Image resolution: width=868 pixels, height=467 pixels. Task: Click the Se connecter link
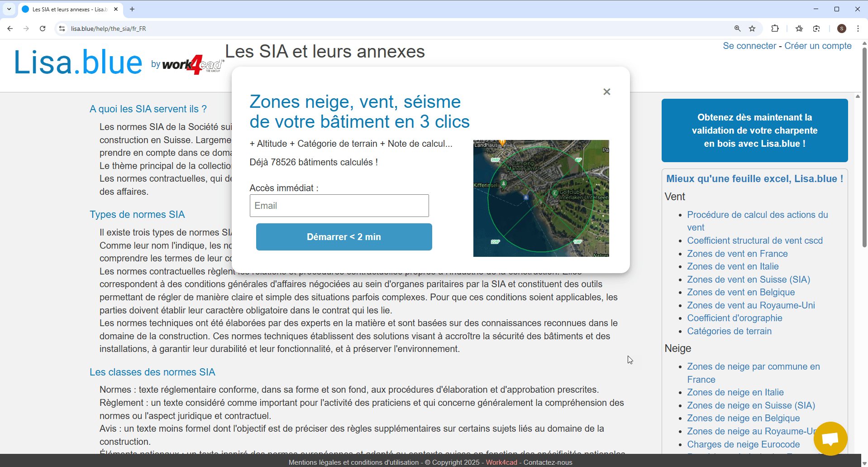[749, 46]
